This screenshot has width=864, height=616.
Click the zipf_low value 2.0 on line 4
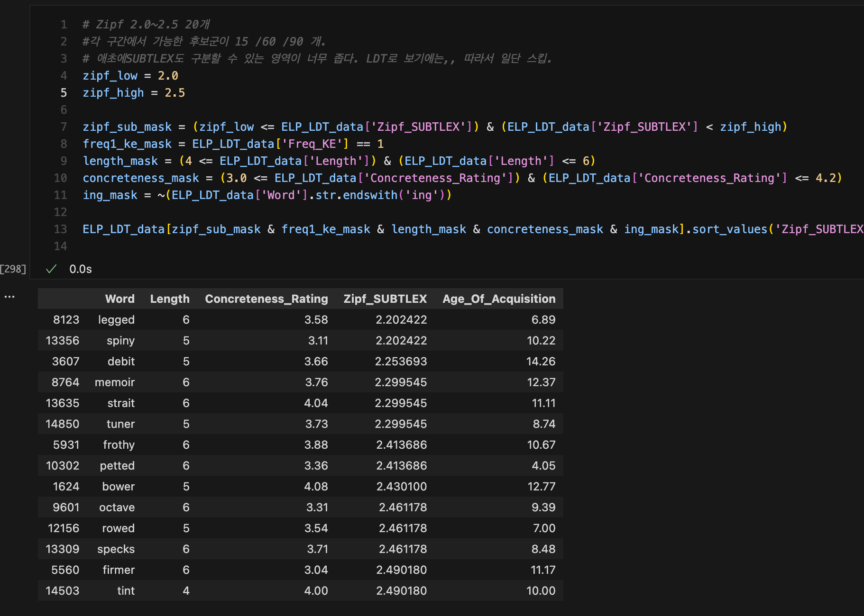tap(168, 76)
